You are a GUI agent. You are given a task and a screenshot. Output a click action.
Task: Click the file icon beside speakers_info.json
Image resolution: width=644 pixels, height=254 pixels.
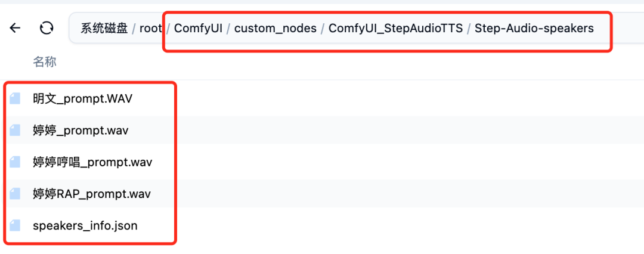[16, 226]
